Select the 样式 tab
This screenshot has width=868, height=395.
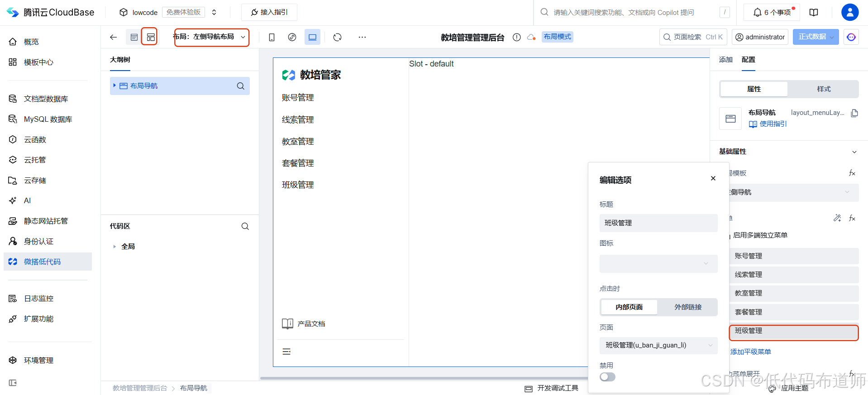click(x=824, y=89)
